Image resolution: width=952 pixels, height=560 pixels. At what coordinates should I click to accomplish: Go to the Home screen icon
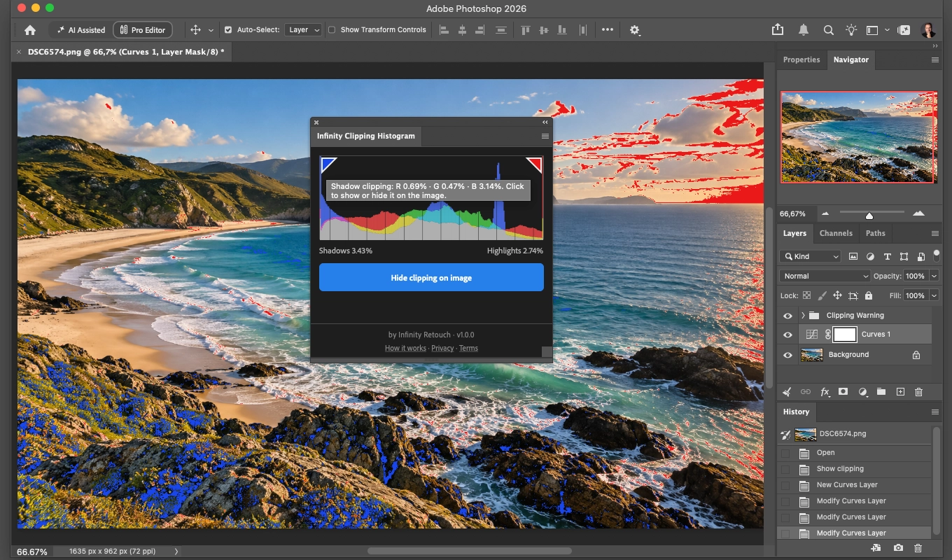(x=29, y=30)
